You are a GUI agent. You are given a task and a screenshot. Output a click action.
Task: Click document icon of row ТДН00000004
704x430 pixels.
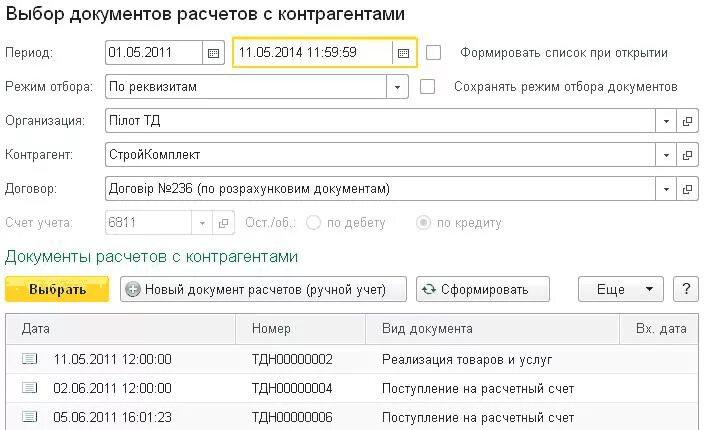[x=30, y=387]
